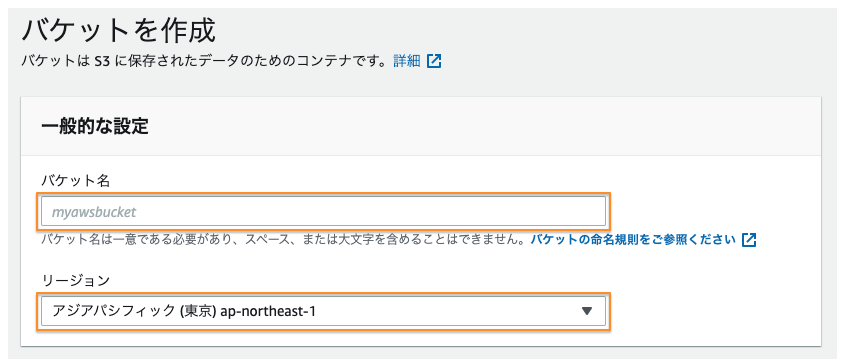Click the リージョン field label

coord(75,280)
